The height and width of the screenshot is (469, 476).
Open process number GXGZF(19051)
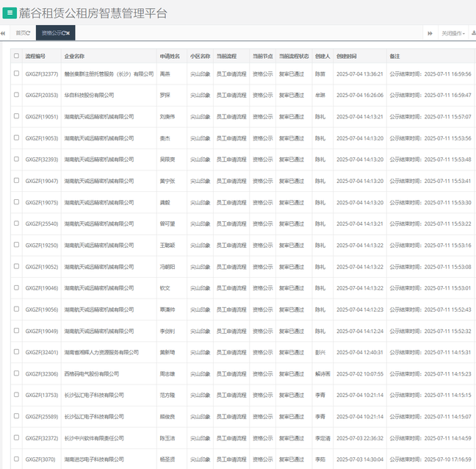[x=41, y=117]
